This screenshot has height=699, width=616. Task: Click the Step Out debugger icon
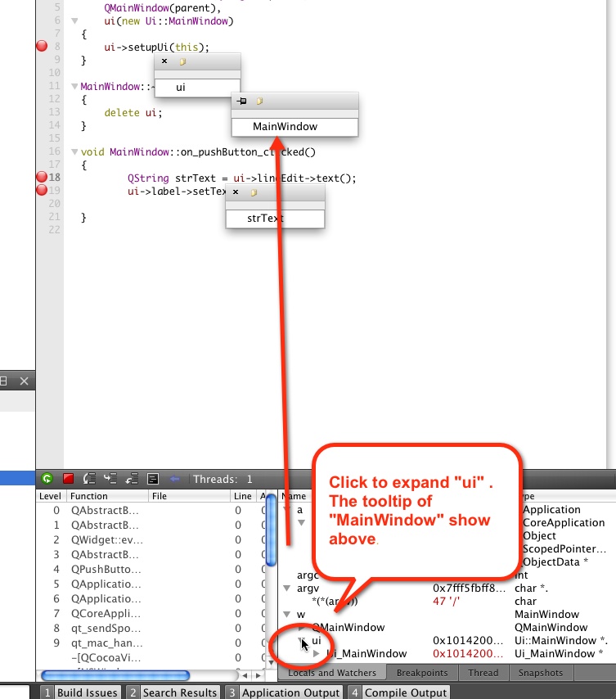click(x=132, y=479)
